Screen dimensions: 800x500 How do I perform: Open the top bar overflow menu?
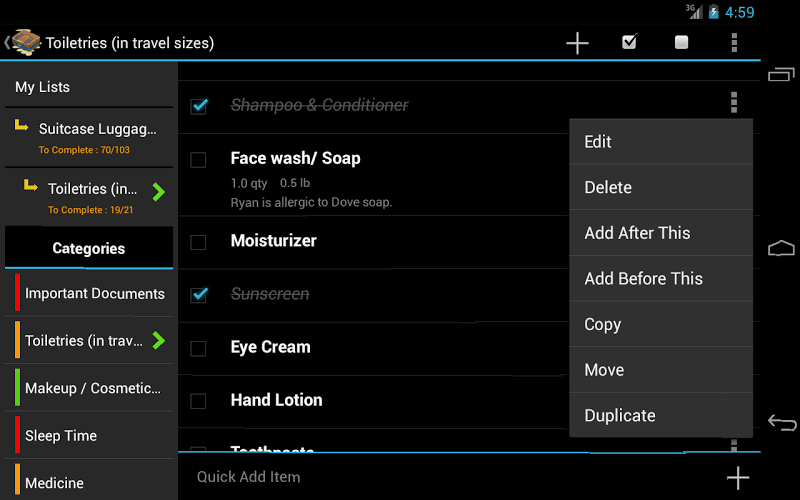click(734, 42)
